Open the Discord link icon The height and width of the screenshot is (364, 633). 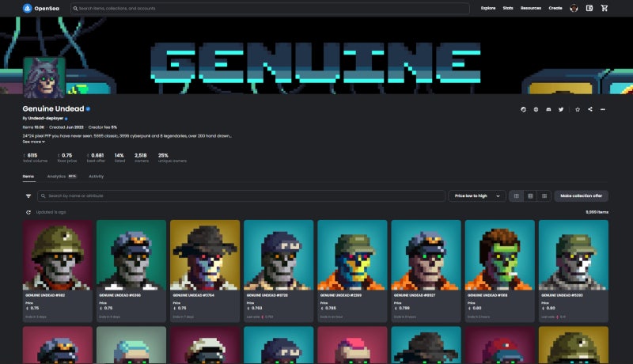548,109
